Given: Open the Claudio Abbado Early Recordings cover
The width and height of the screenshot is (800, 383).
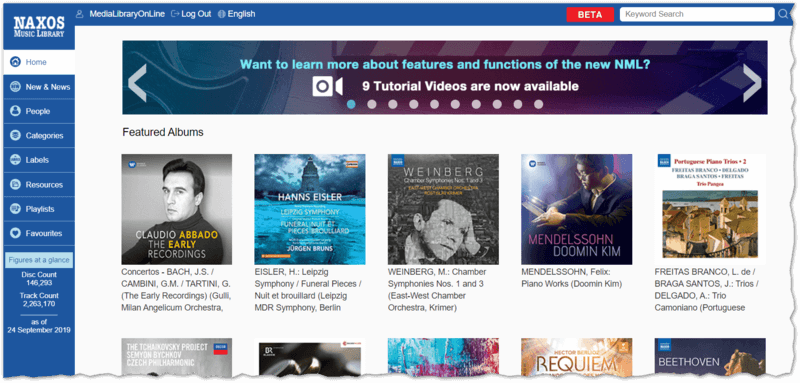Looking at the screenshot, I should 177,209.
